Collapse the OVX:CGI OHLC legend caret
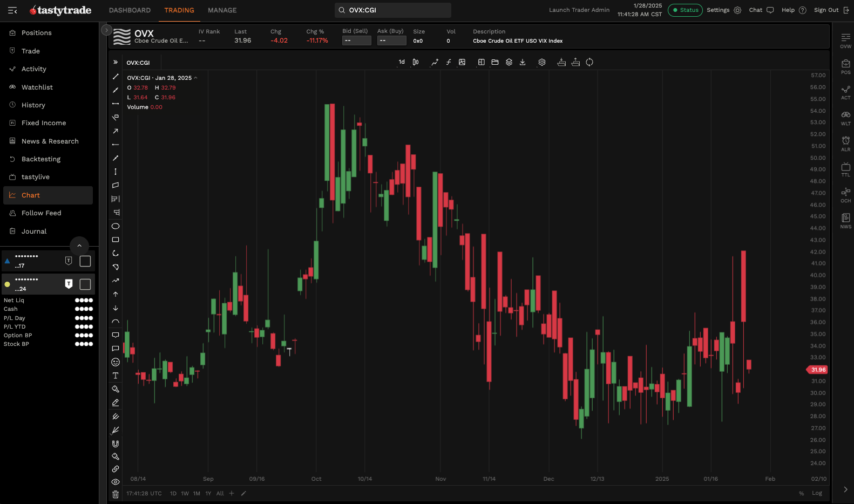Screen dimensions: 854x504 (x=195, y=78)
